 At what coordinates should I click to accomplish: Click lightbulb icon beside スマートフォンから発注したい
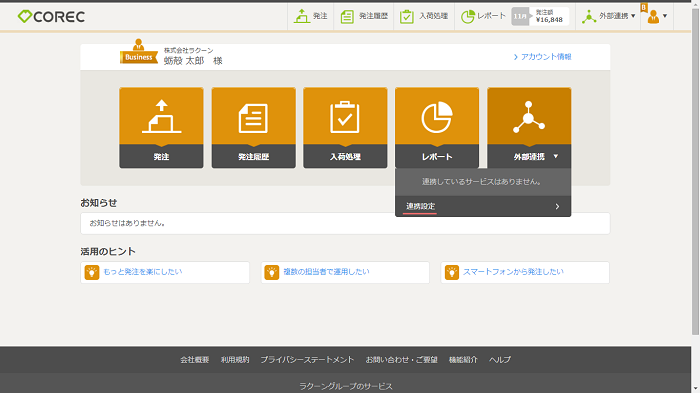pyautogui.click(x=452, y=272)
